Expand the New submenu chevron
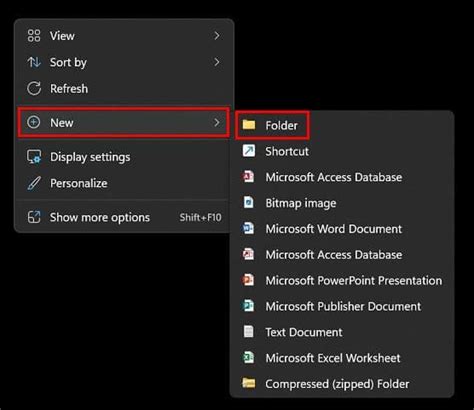 click(217, 123)
